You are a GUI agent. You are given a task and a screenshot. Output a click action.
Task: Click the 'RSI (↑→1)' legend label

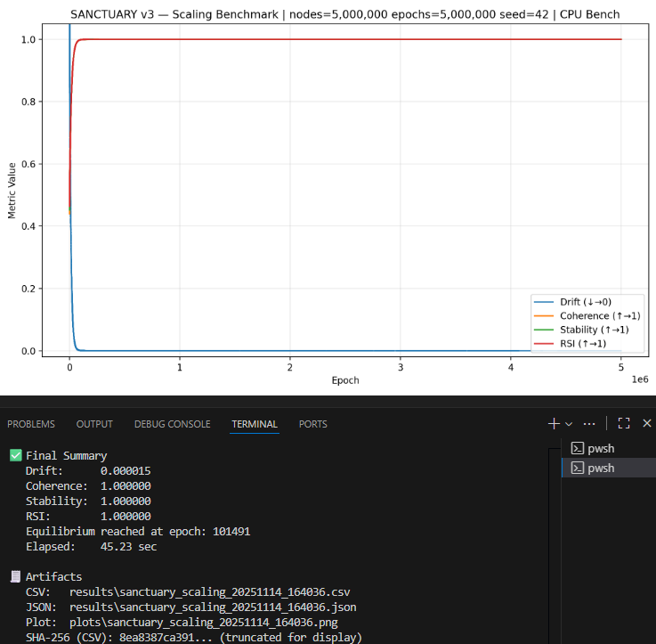583,343
